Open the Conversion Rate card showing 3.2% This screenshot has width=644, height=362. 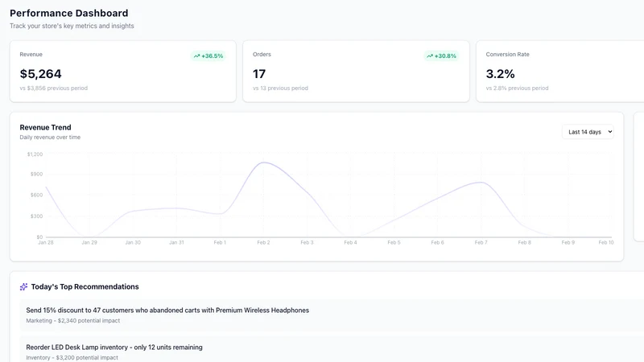(x=560, y=71)
